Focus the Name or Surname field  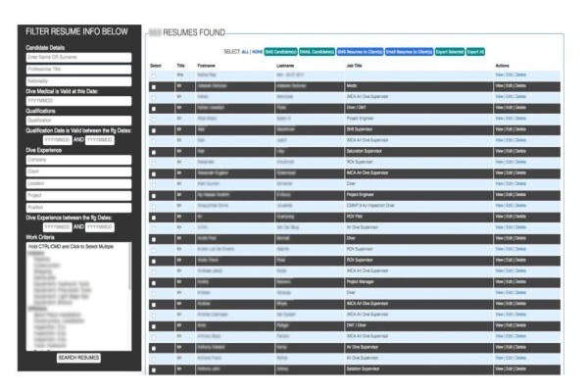pyautogui.click(x=78, y=57)
